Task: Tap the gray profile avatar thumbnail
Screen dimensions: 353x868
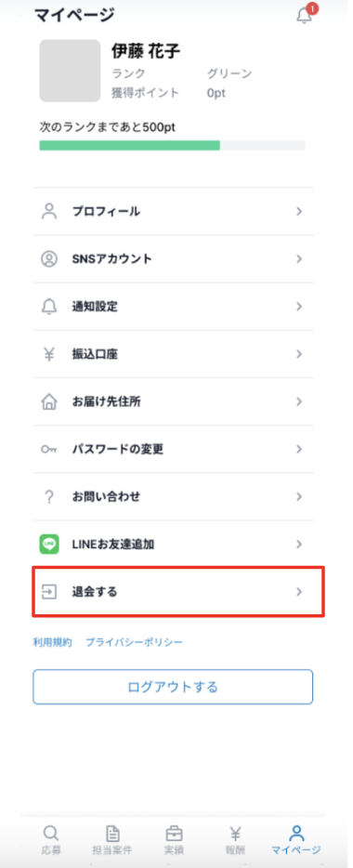Action: click(x=70, y=71)
